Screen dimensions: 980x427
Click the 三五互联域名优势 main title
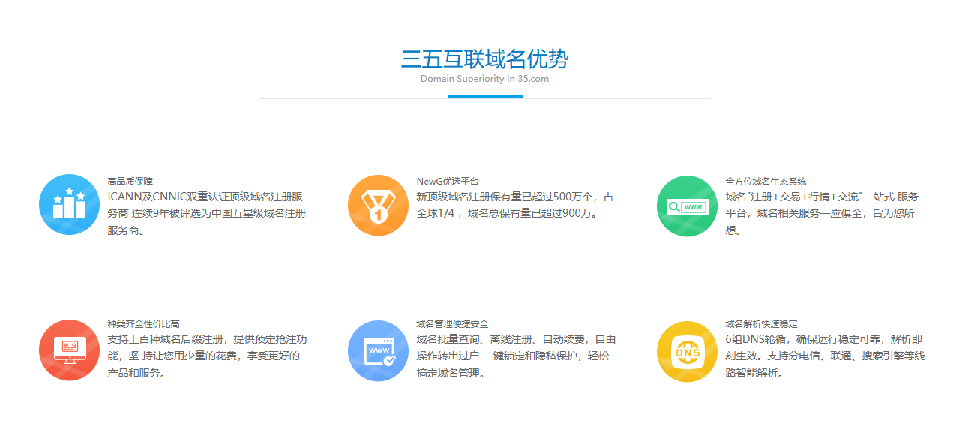(x=484, y=59)
